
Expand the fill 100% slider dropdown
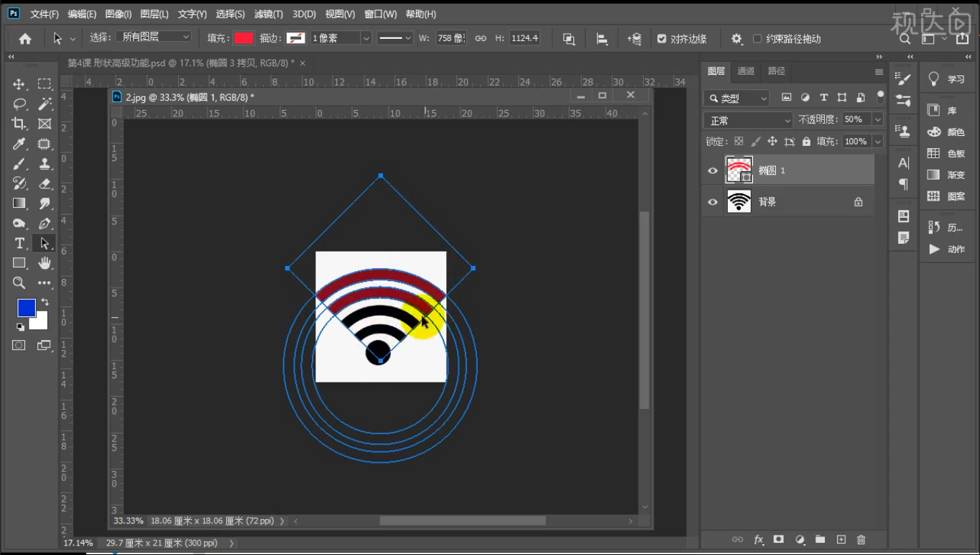[877, 142]
